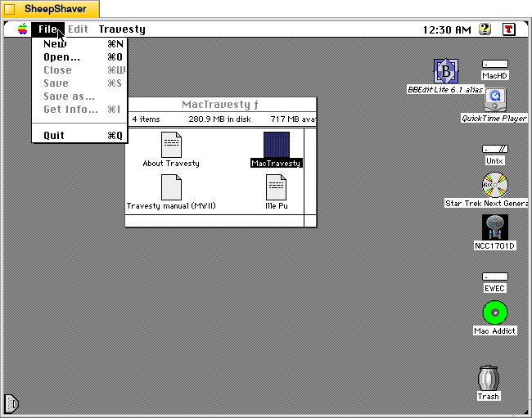Select the Unix volume icon

coord(494,149)
